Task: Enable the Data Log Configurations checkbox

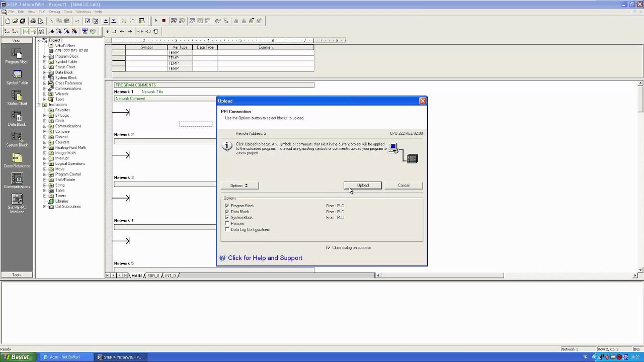Action: pos(227,230)
